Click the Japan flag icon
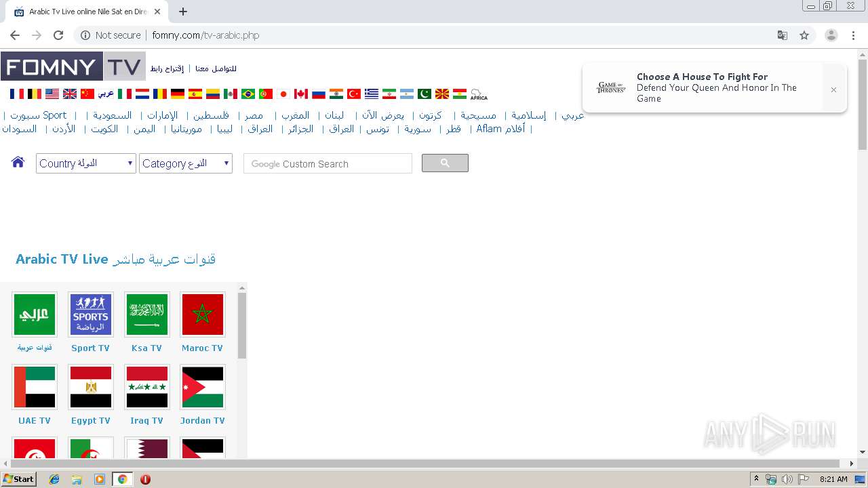The image size is (868, 488). [x=283, y=94]
